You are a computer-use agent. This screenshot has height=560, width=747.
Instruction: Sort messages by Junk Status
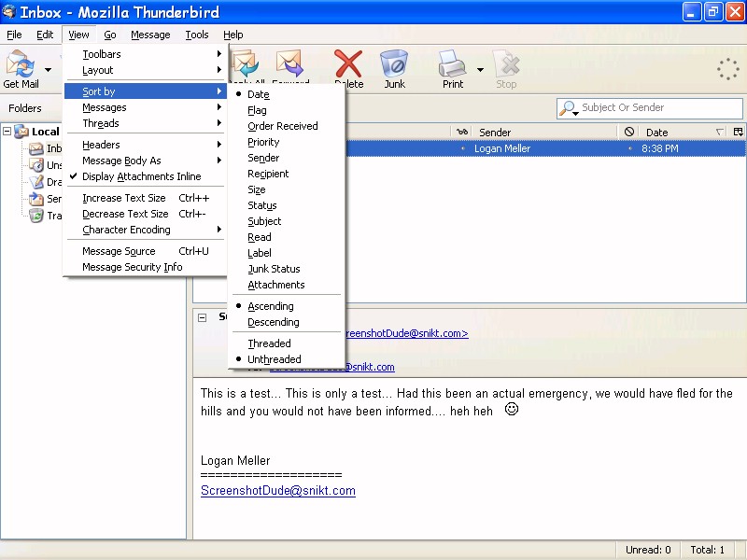[287, 269]
